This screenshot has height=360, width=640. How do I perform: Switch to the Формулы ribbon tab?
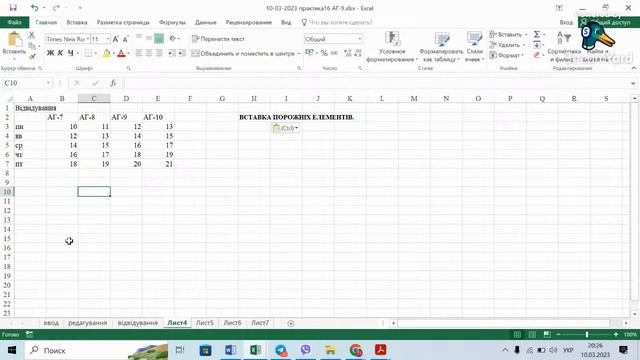pos(172,22)
